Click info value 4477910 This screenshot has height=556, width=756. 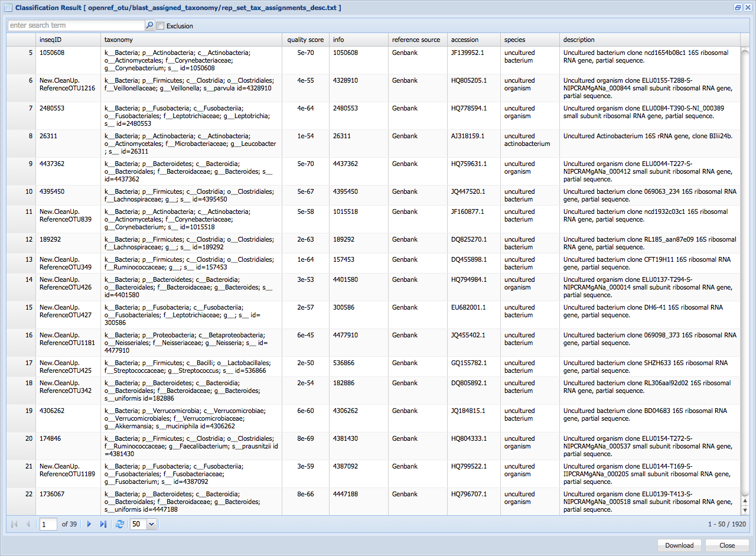click(346, 335)
